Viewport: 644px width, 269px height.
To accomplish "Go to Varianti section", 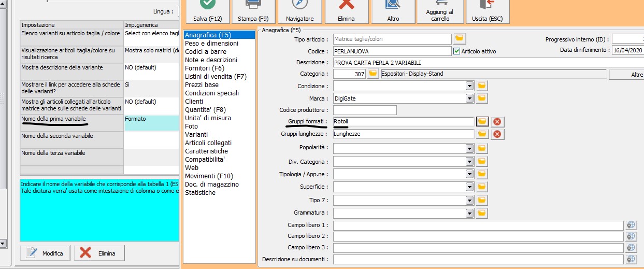I will (196, 135).
